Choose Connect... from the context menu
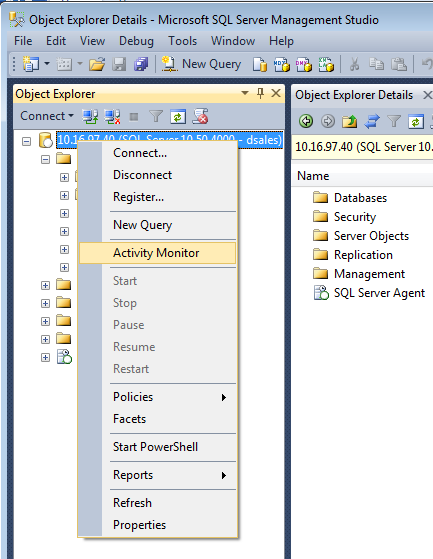Viewport: 433px width, 559px height. 158,153
